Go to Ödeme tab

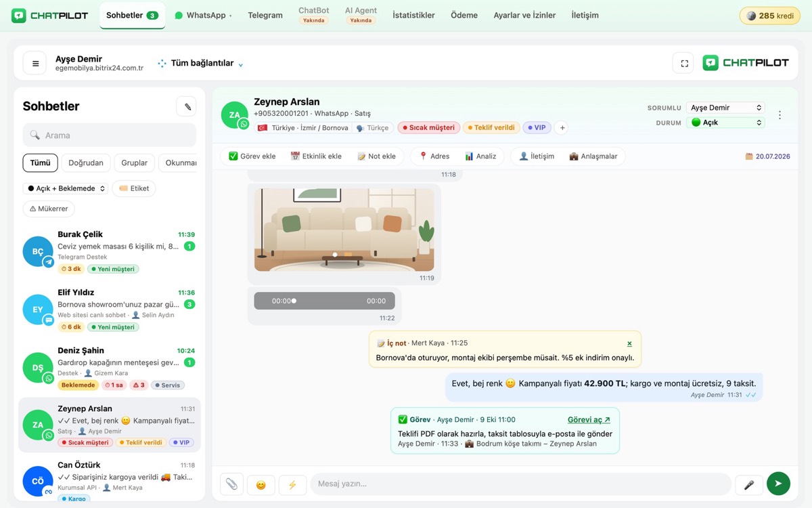click(x=464, y=15)
